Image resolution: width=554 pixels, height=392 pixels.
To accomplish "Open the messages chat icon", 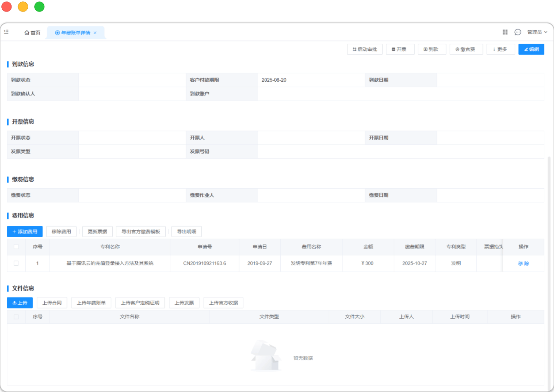I will [518, 32].
